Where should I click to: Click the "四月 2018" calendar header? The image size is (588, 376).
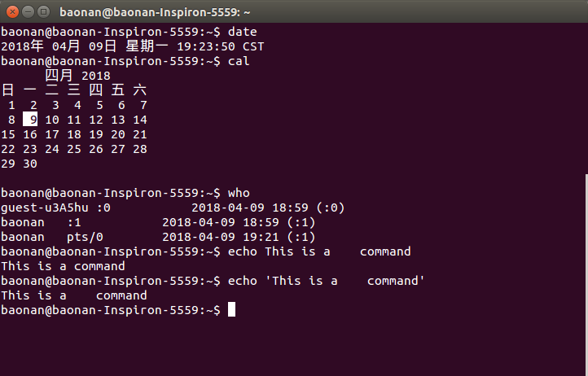(x=77, y=76)
